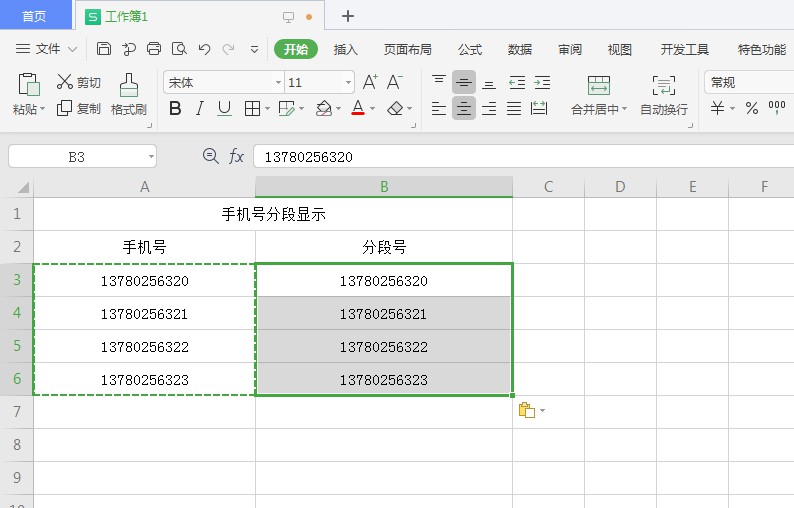Apply percent style format
794x508 pixels.
[751, 108]
